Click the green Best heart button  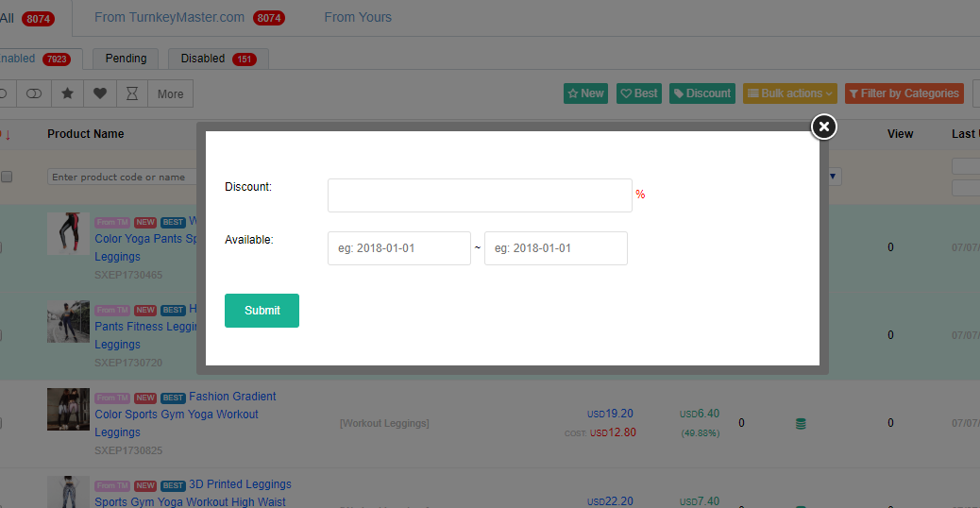click(x=639, y=93)
